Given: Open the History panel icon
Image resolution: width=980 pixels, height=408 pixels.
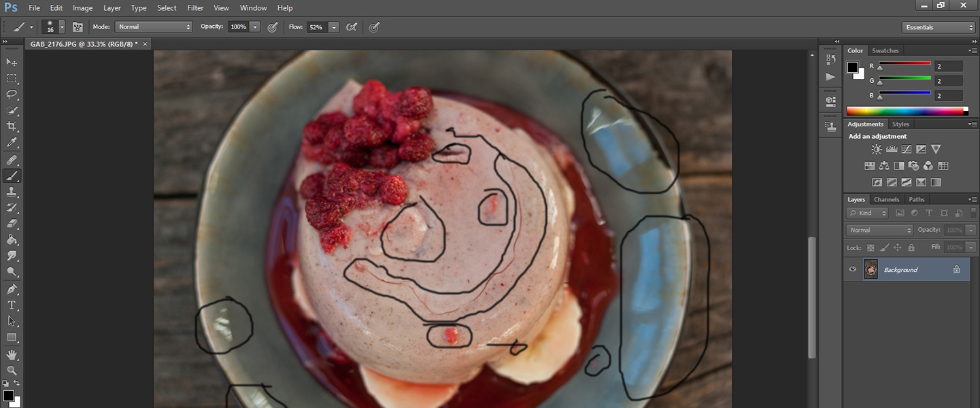Looking at the screenshot, I should click(x=830, y=60).
